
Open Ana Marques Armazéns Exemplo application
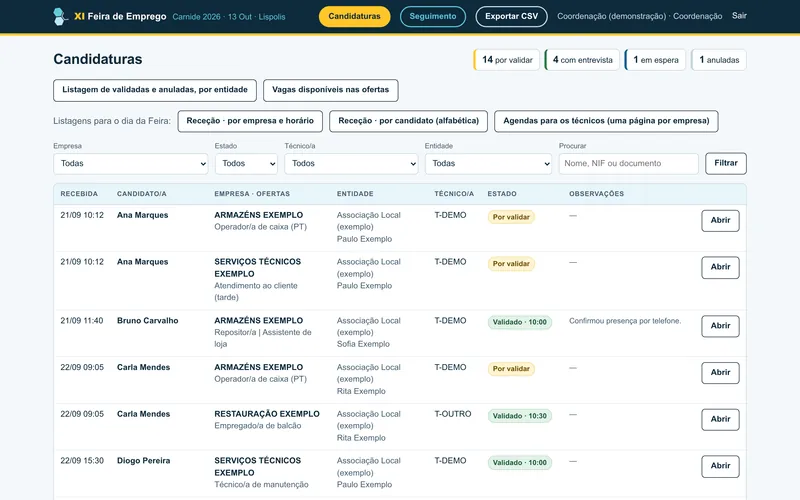click(720, 220)
